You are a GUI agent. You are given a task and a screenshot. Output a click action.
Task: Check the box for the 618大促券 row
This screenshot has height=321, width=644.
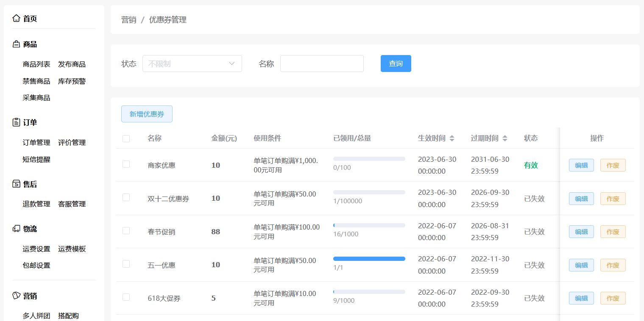click(126, 297)
